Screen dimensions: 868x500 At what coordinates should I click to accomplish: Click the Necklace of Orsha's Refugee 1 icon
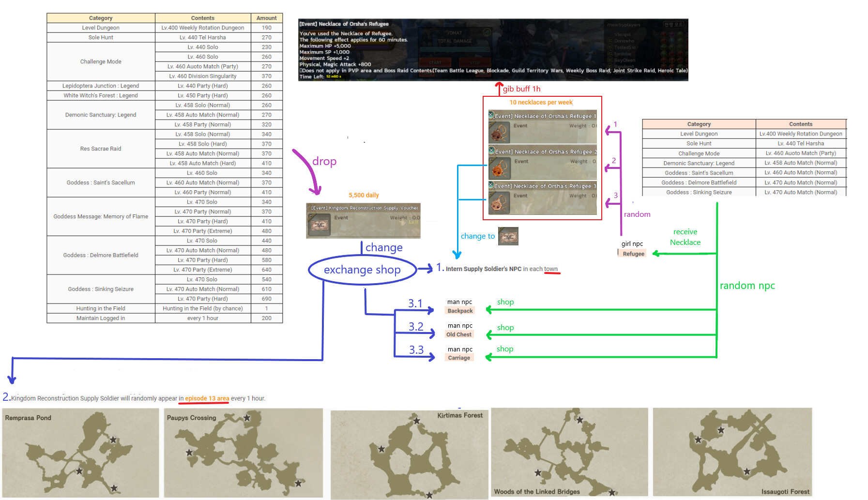pos(499,132)
